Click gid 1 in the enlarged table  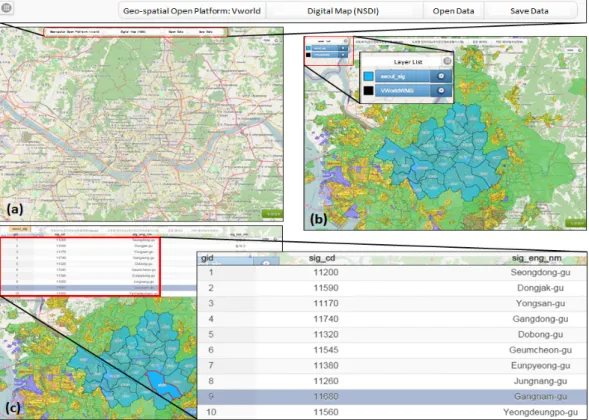click(211, 272)
